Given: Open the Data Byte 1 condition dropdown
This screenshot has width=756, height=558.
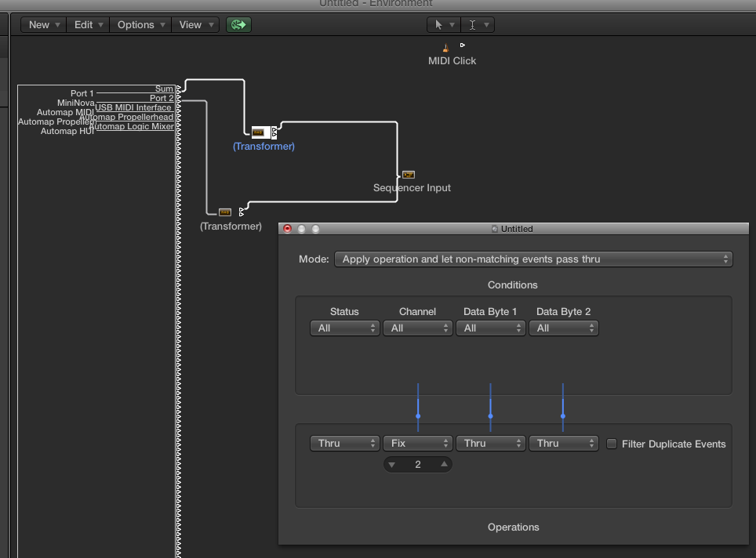Looking at the screenshot, I should pyautogui.click(x=490, y=328).
